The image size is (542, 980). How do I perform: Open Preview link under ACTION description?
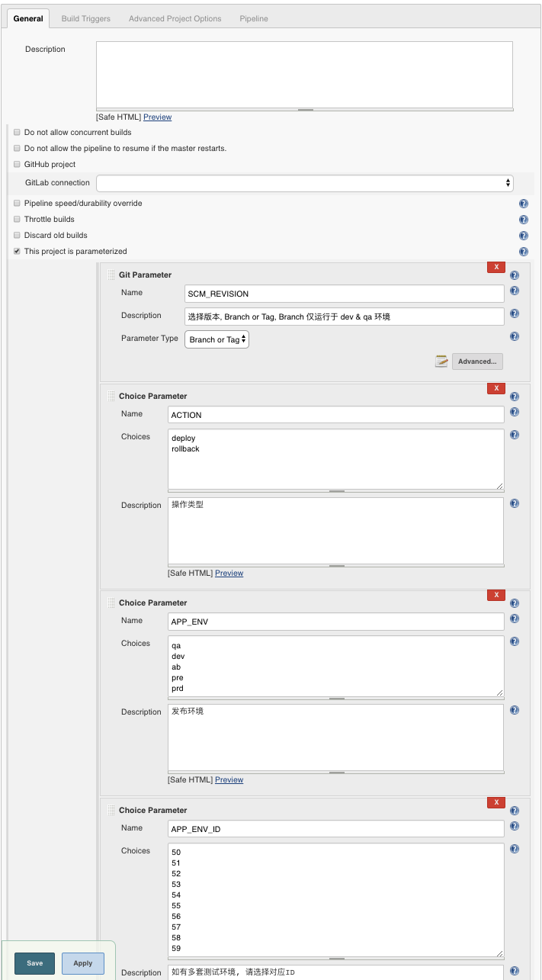[x=229, y=574]
